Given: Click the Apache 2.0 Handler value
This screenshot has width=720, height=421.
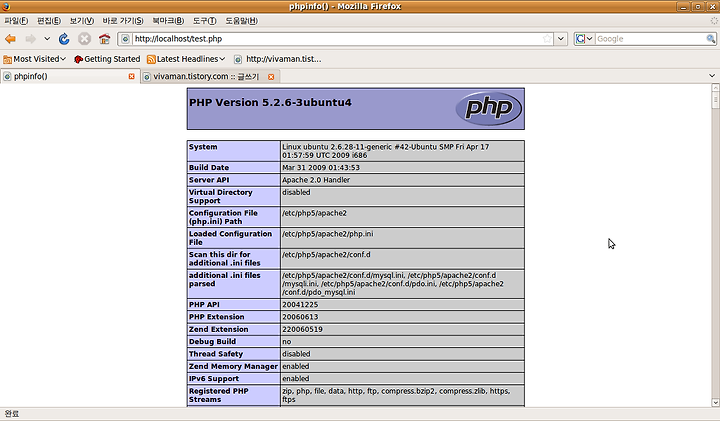Looking at the screenshot, I should tap(316, 180).
